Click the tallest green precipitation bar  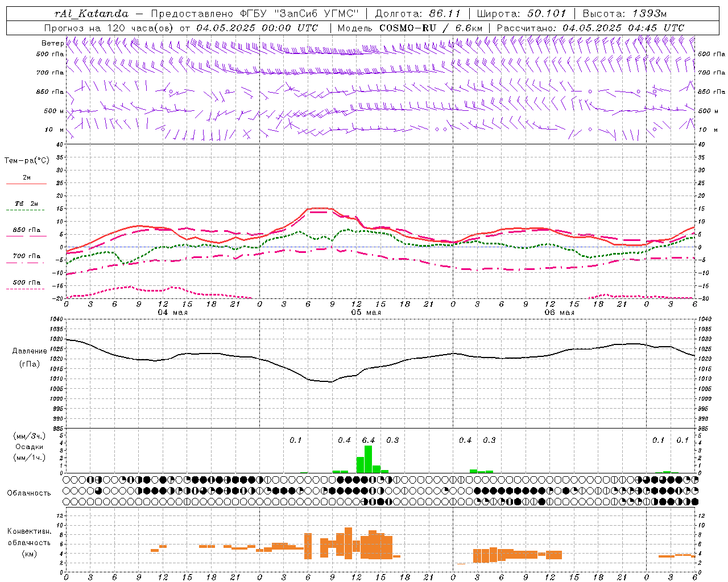tap(369, 459)
